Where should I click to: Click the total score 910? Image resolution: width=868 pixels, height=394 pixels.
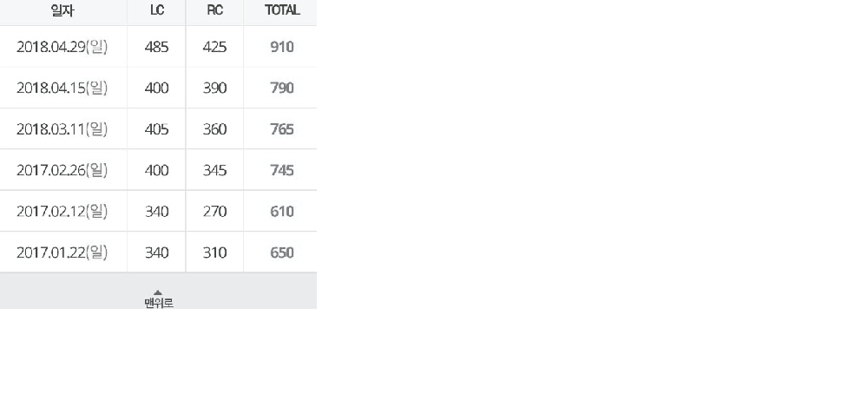click(282, 47)
